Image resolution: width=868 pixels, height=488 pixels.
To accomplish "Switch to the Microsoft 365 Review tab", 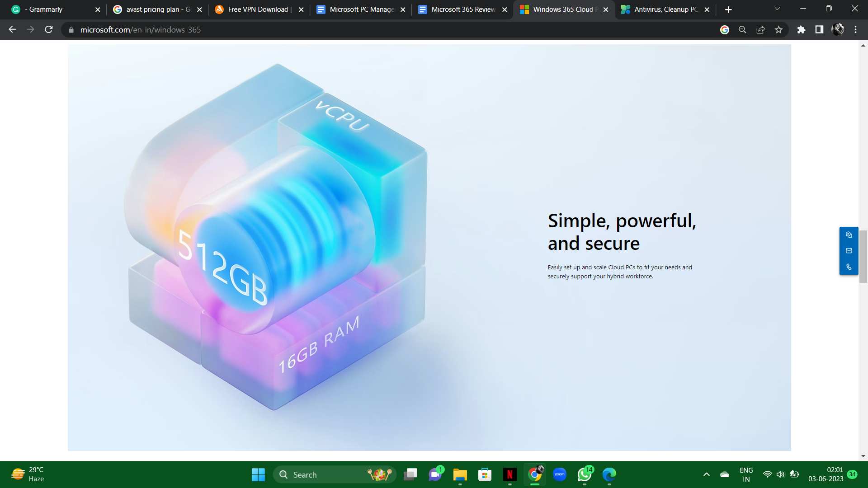I will (x=461, y=9).
